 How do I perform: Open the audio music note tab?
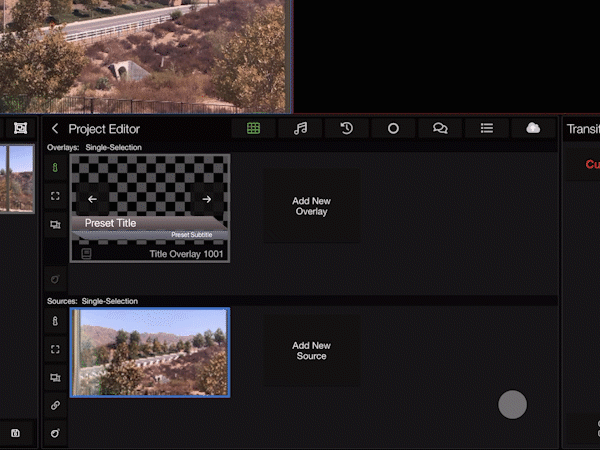click(300, 128)
